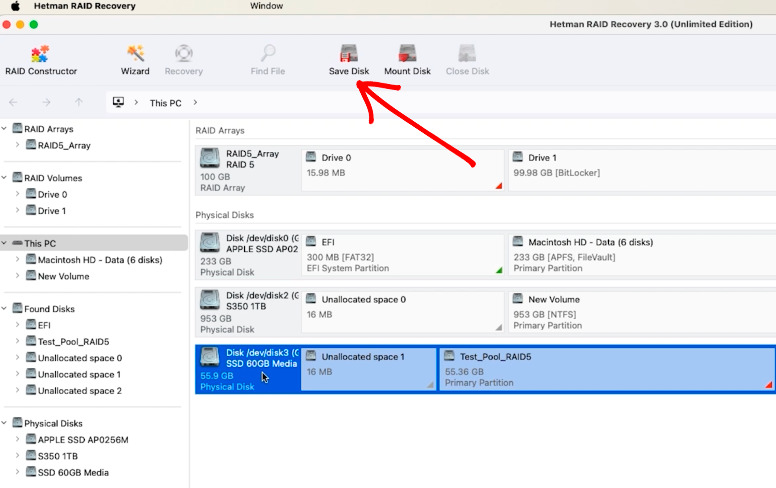Click the computer icon in path bar

(x=118, y=102)
